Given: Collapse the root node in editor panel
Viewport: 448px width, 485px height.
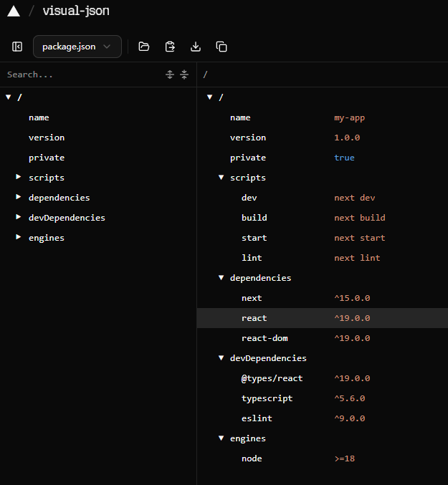Looking at the screenshot, I should (x=210, y=97).
